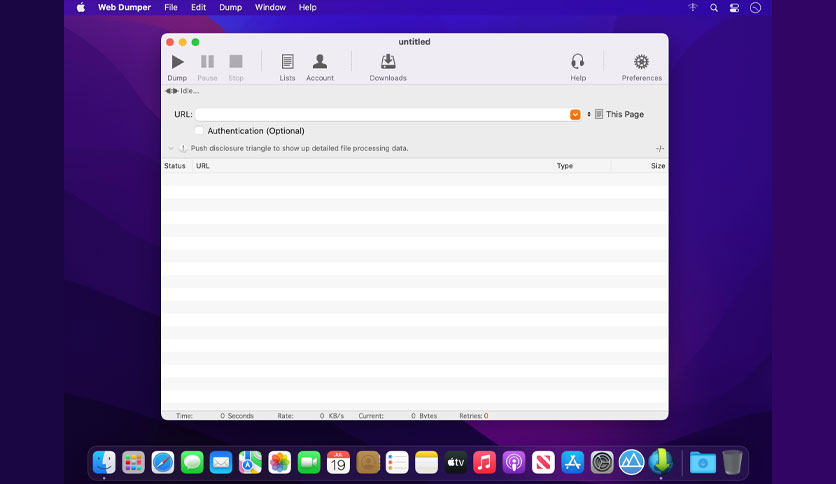Screen dimensions: 836x484
Task: Start the Dump play button
Action: pos(177,62)
